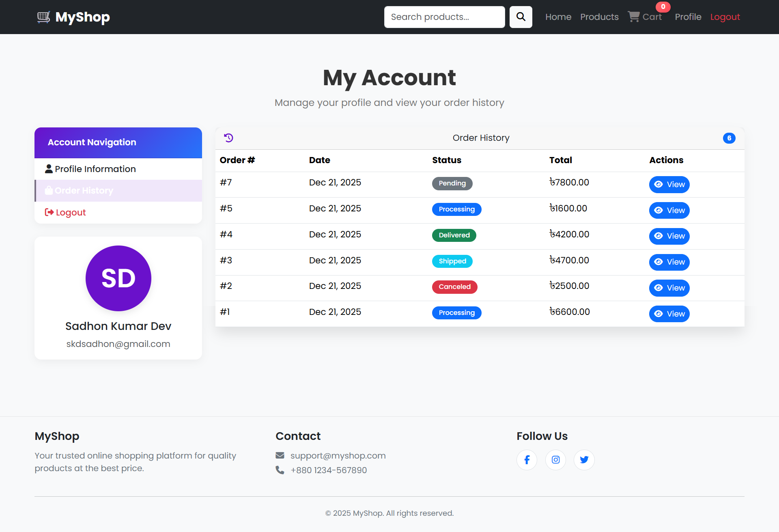This screenshot has width=779, height=532.
Task: Click the history icon on Order History panel
Action: pos(229,138)
